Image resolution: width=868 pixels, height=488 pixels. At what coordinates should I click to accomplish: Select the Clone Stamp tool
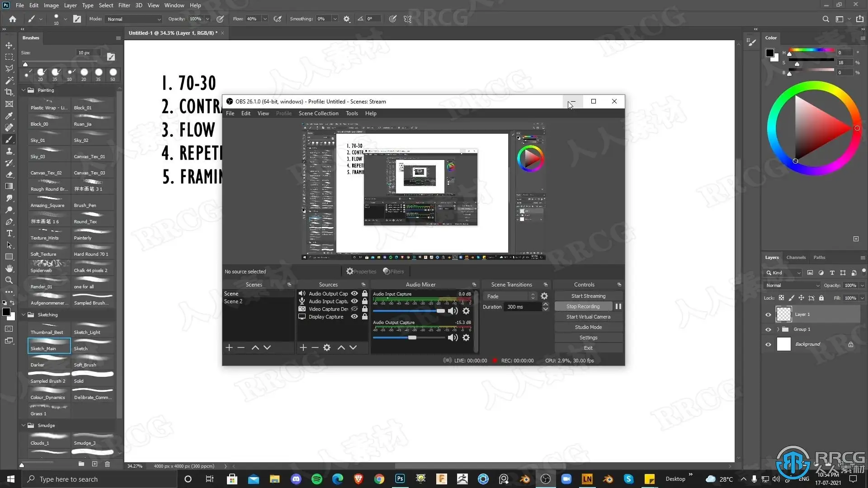point(9,151)
